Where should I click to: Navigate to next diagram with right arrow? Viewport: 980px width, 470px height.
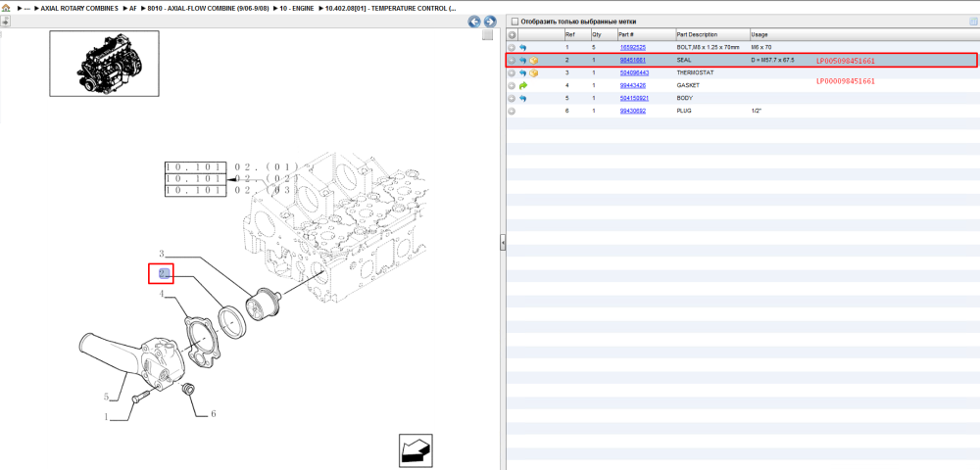[x=490, y=22]
